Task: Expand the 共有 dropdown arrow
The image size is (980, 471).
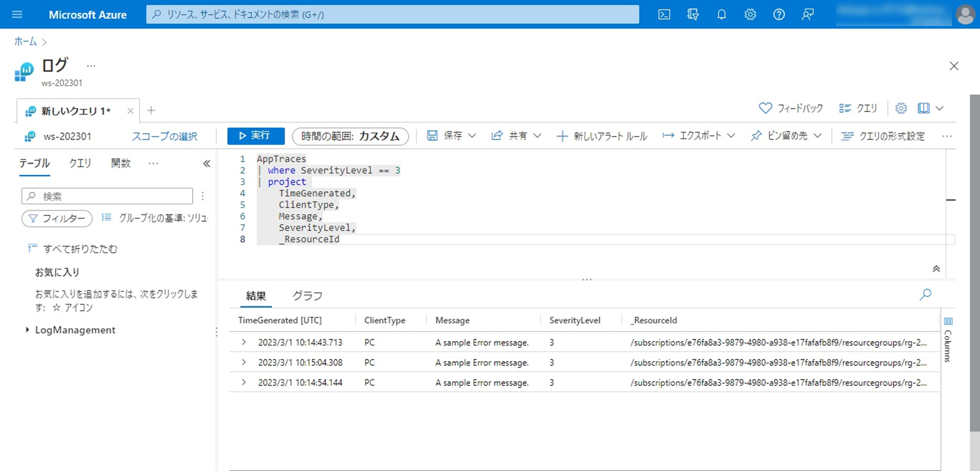Action: pos(537,136)
